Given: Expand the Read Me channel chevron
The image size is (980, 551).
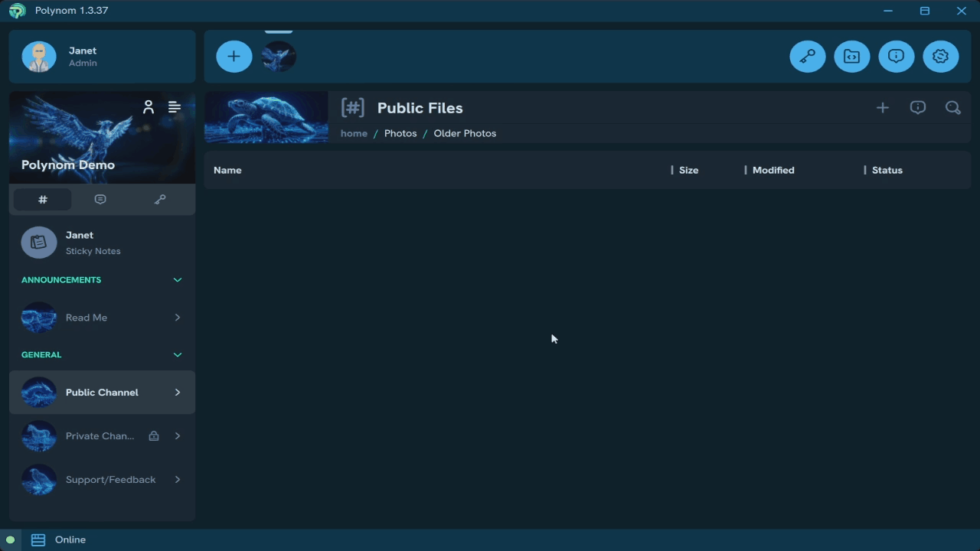Looking at the screenshot, I should pyautogui.click(x=177, y=317).
